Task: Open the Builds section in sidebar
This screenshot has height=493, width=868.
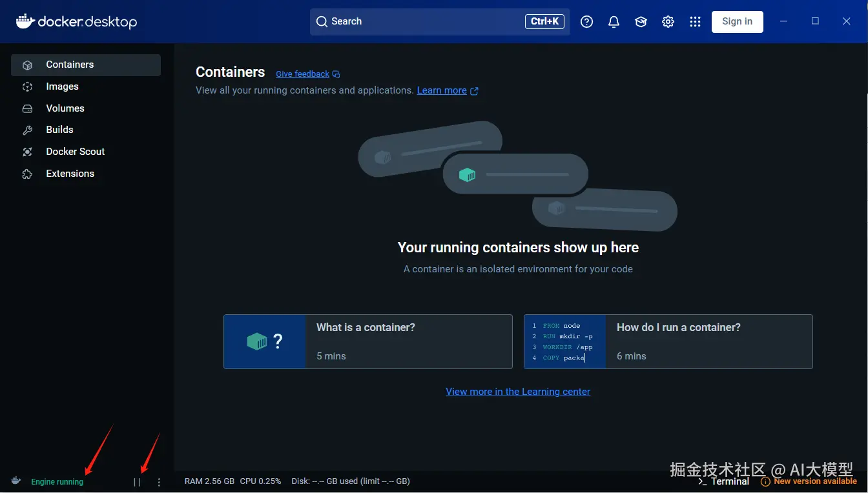Action: [x=86, y=130]
